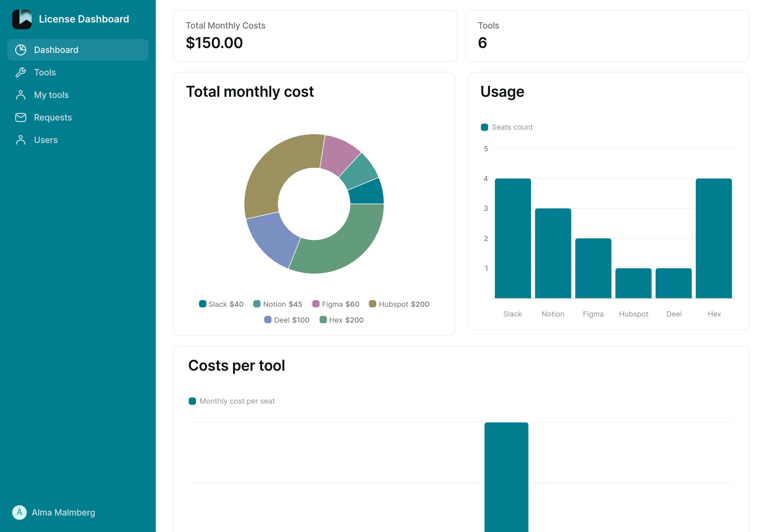
Task: Click the Figma bar in Usage chart
Action: [x=593, y=268]
